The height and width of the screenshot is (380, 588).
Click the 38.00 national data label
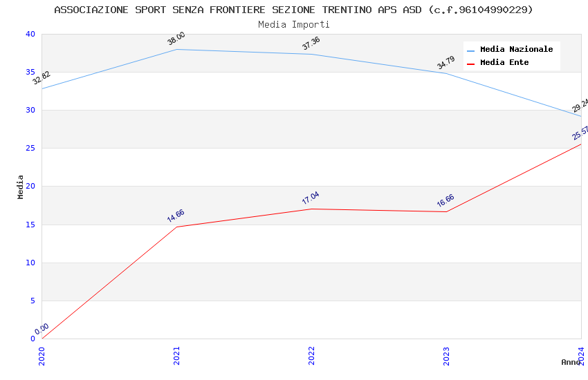[176, 39]
